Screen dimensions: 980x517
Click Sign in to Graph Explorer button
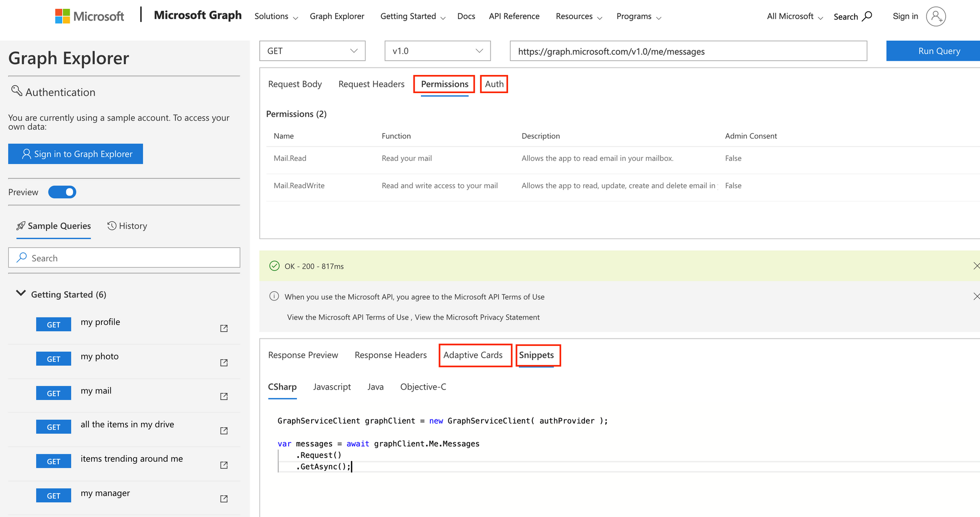click(75, 154)
